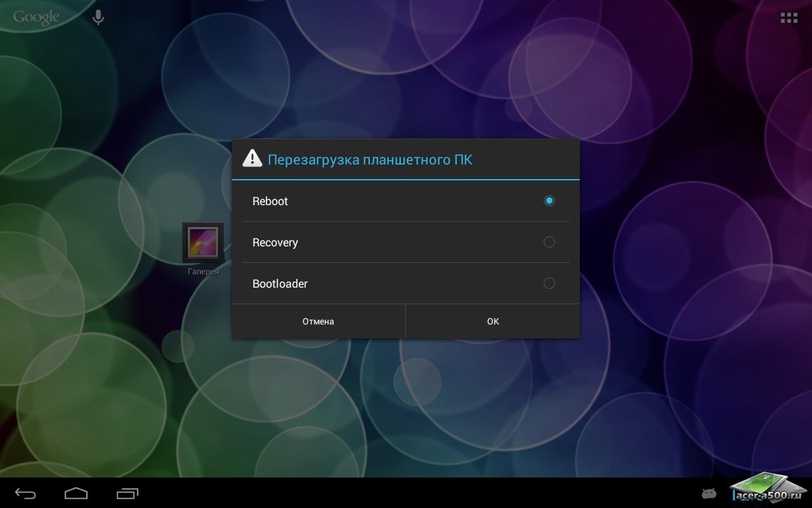Confirm the reboot with OK
The image size is (812, 508).
point(493,321)
